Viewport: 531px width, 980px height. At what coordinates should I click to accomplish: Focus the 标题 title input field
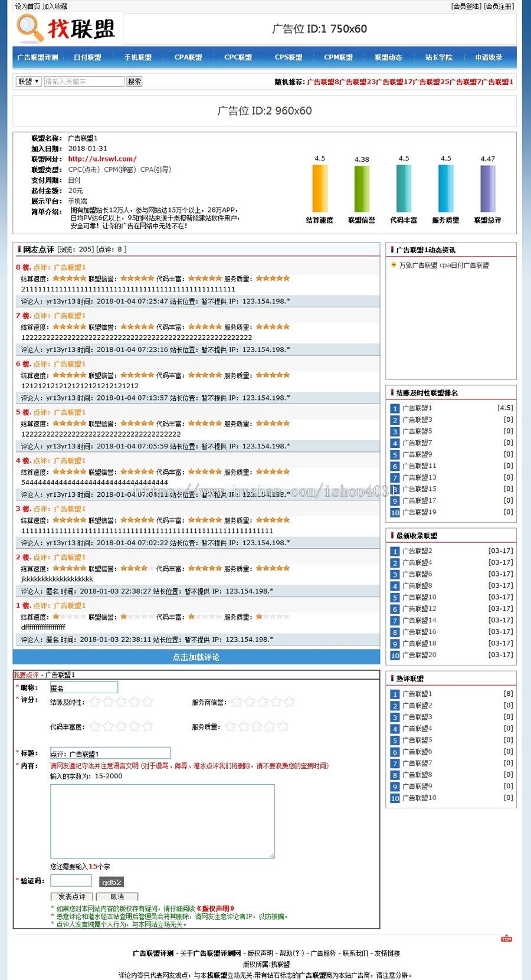coord(110,753)
